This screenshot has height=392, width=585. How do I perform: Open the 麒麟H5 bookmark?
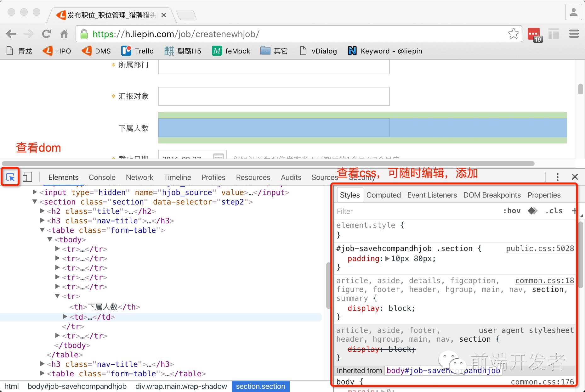pos(183,51)
